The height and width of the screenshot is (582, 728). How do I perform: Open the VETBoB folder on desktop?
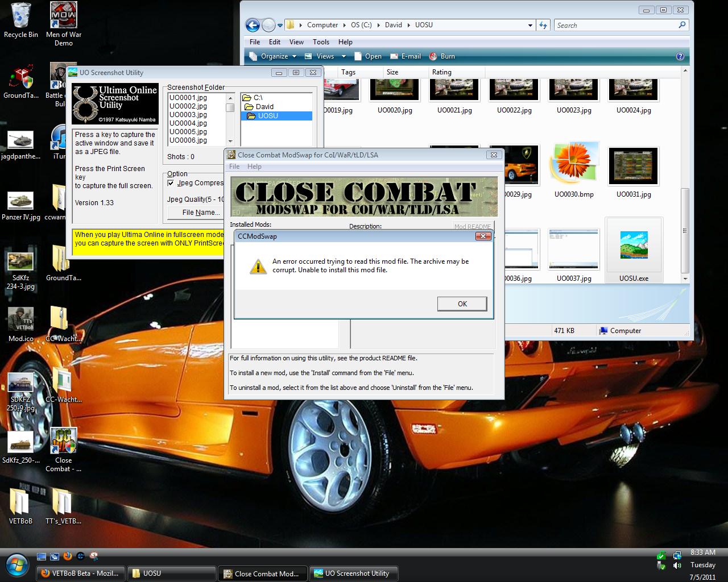point(20,506)
